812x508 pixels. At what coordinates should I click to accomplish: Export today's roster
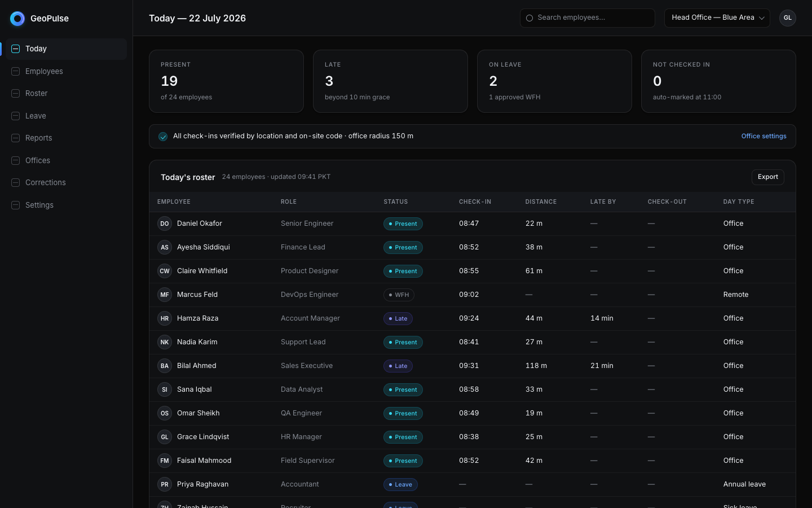tap(767, 177)
